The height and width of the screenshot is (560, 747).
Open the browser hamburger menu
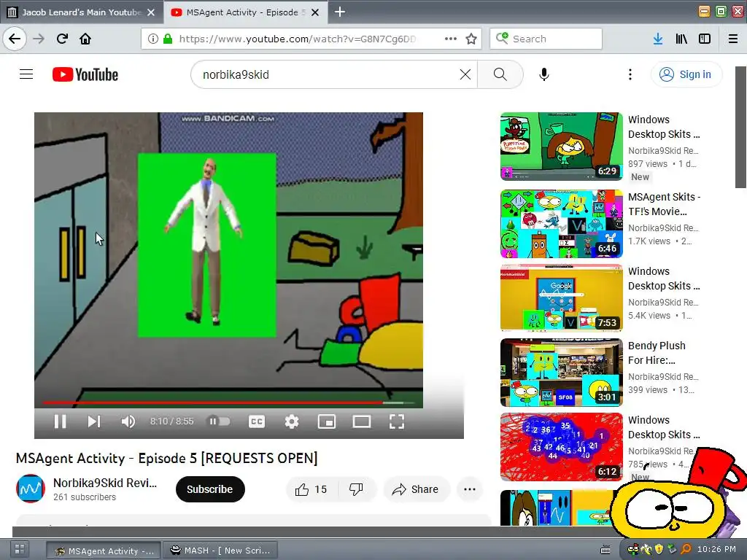click(x=733, y=39)
